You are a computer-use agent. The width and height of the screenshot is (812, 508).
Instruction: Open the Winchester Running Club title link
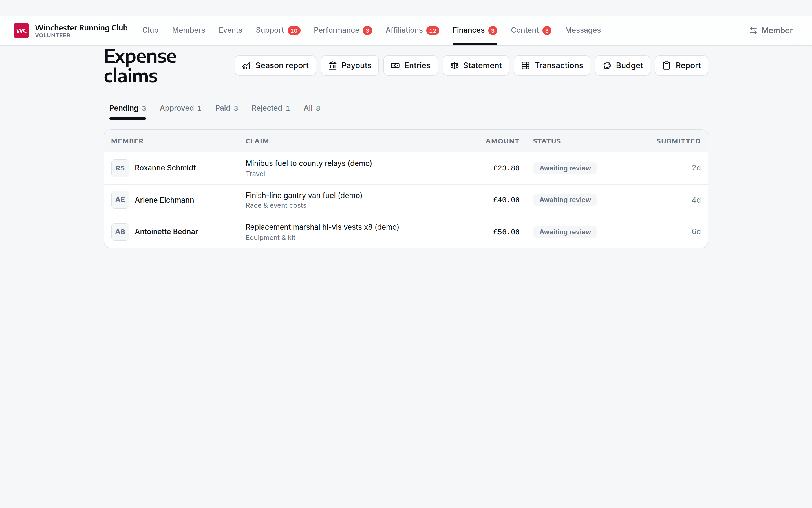click(x=81, y=28)
